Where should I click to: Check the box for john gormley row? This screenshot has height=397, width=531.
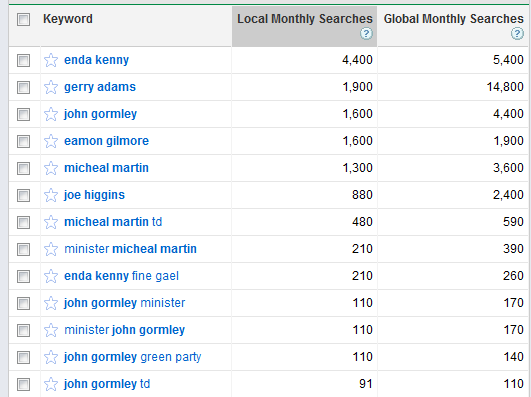coord(24,114)
